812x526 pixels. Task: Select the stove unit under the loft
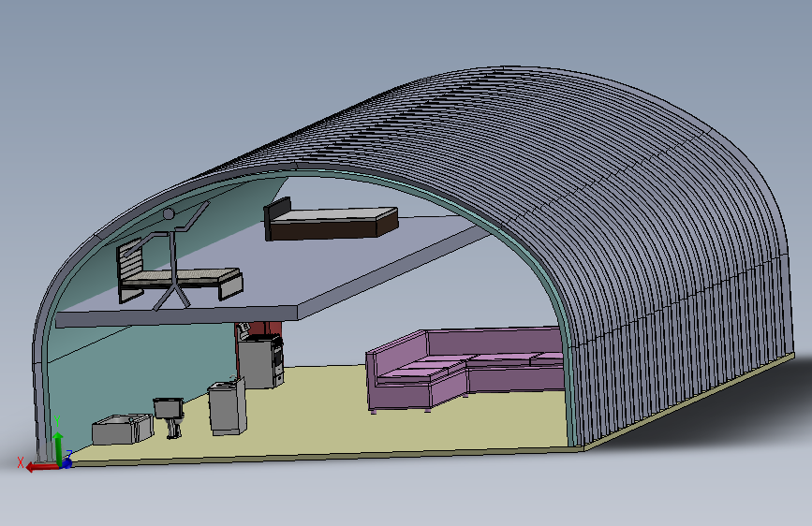pos(260,360)
